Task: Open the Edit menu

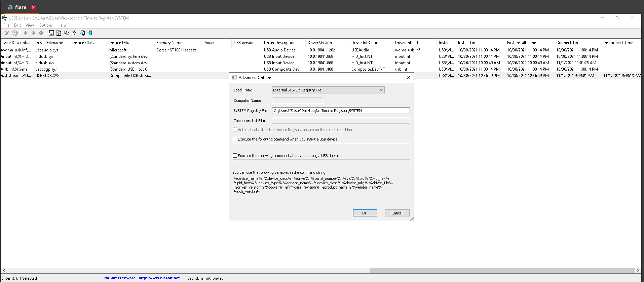Action: click(17, 25)
